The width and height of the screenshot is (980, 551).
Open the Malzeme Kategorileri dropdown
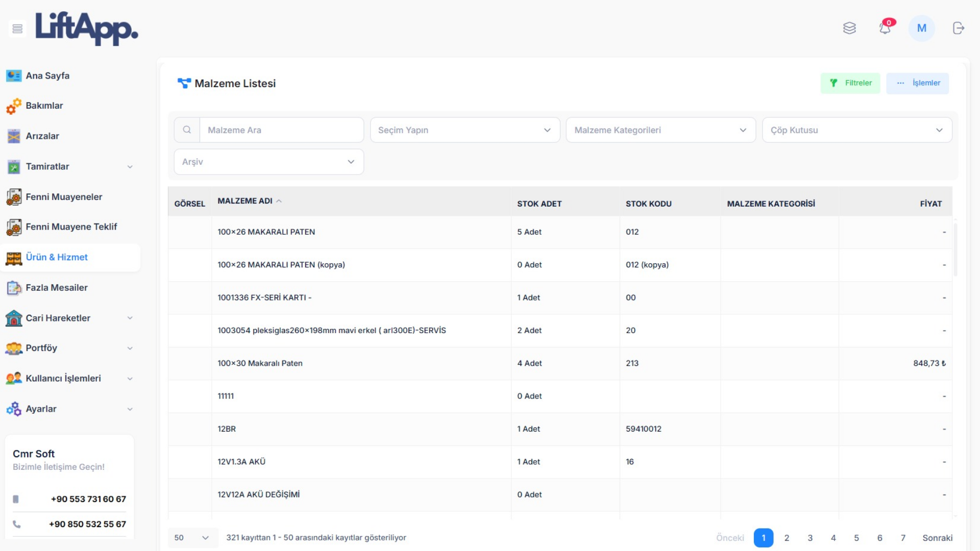point(660,130)
